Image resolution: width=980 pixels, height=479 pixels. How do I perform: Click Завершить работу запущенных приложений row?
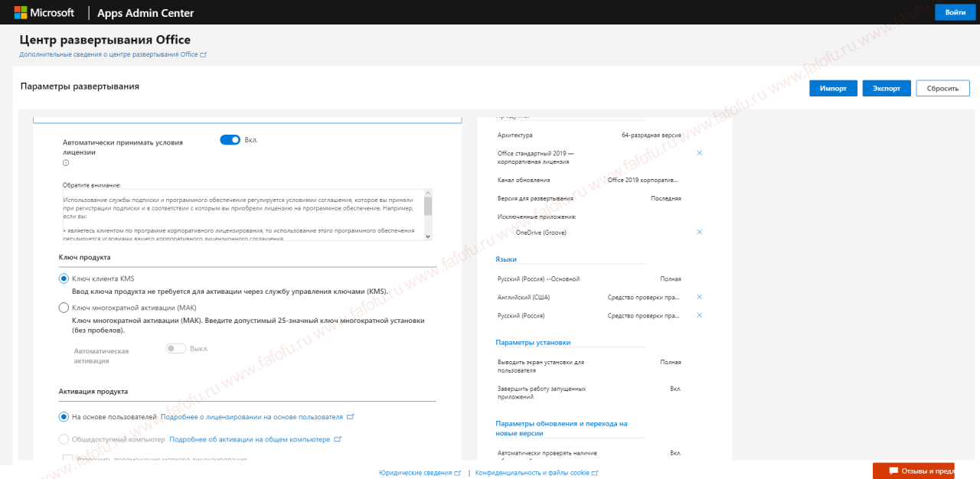pyautogui.click(x=589, y=393)
